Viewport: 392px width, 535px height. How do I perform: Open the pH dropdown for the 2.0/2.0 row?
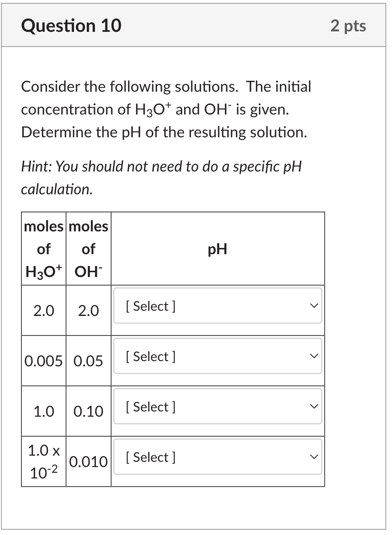click(x=217, y=306)
